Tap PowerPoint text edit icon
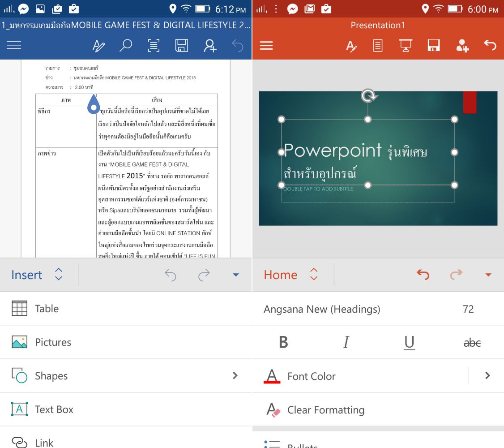This screenshot has height=448, width=504. [351, 46]
